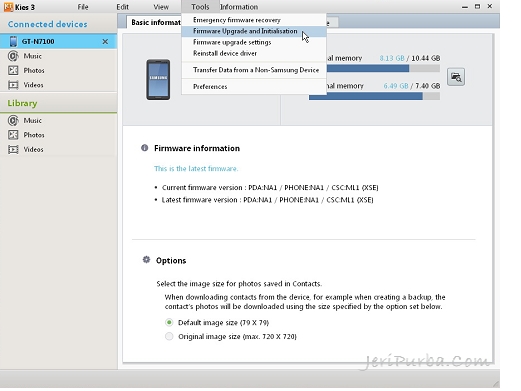Click the 8.13 GB used memory value

(392, 58)
